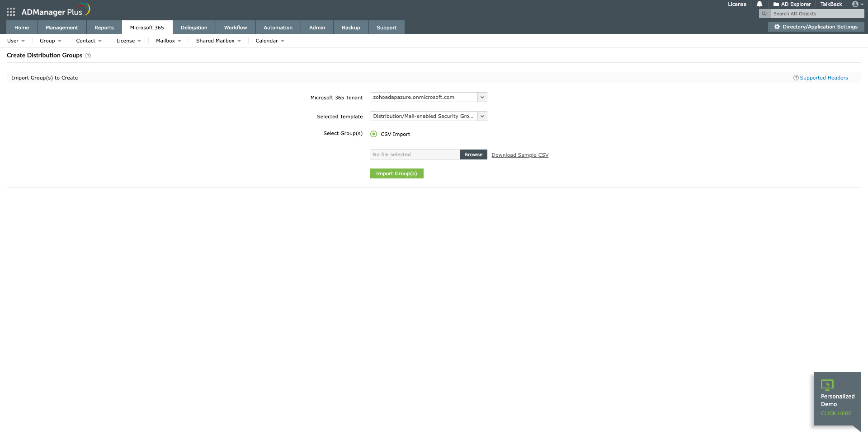
Task: Click the License link in header
Action: tap(737, 4)
